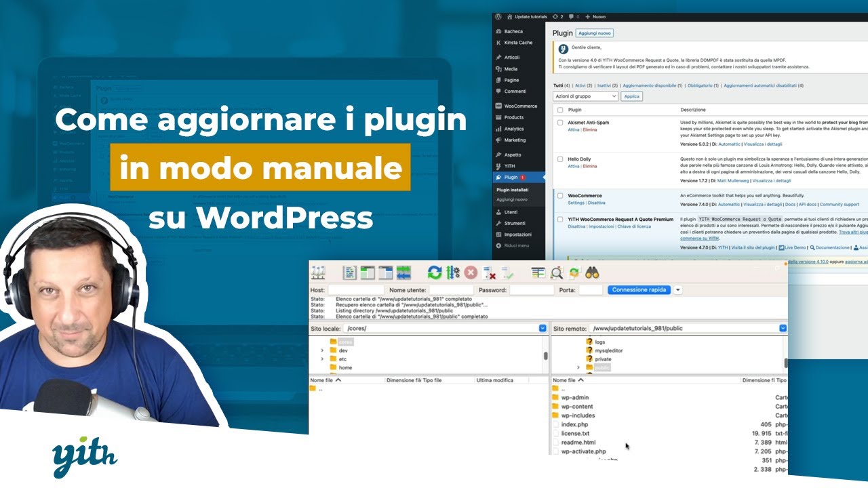This screenshot has height=488, width=868.
Task: Click Host input field
Action: tap(355, 290)
